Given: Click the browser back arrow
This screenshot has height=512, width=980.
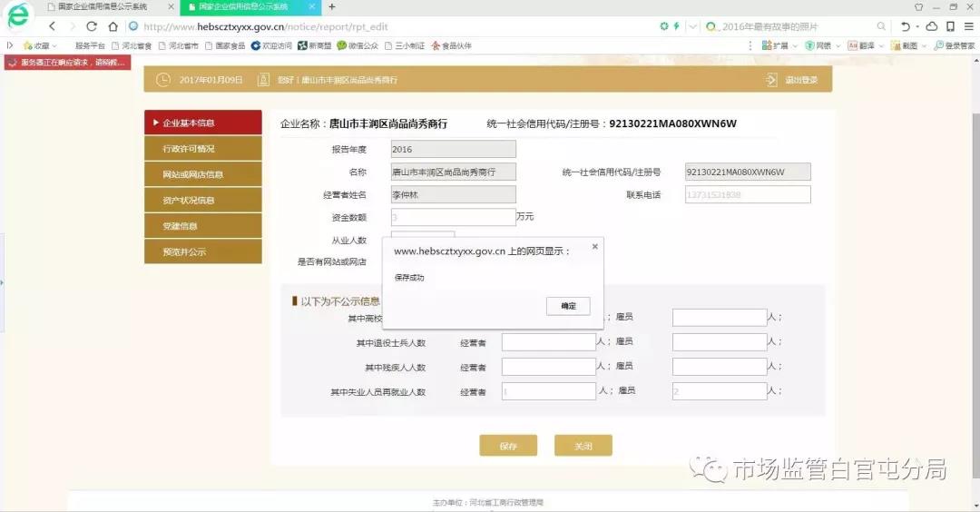Looking at the screenshot, I should point(52,26).
